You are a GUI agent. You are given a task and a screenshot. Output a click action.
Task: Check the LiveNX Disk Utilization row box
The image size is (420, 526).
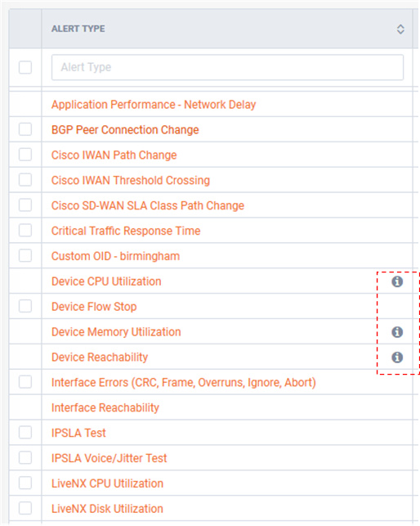25,508
